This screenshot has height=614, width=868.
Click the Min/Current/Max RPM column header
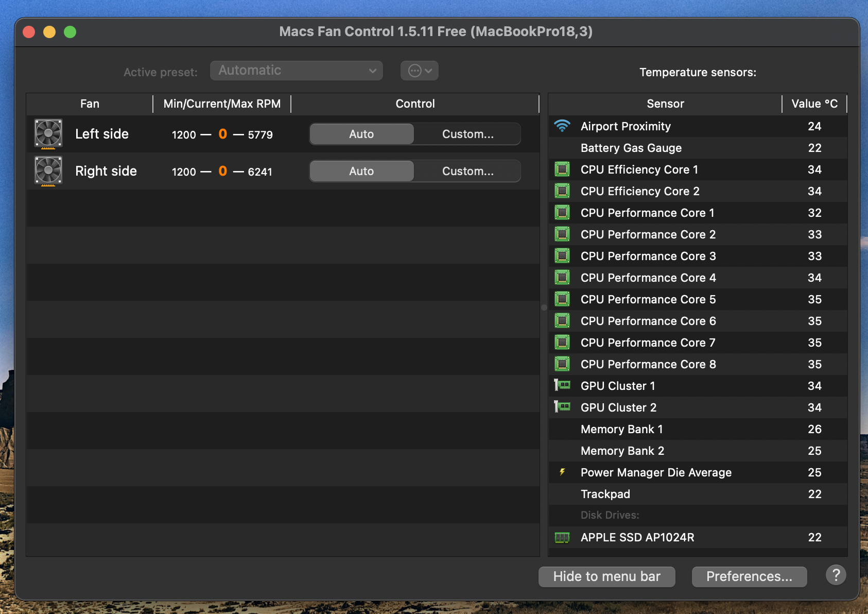coord(222,104)
